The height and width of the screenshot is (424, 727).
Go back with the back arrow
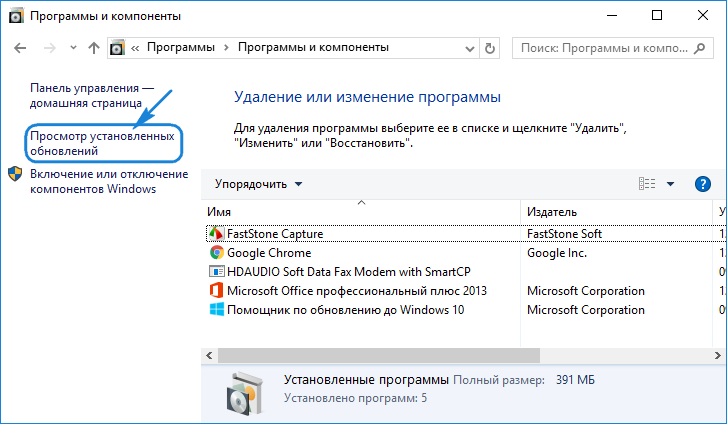[20, 47]
